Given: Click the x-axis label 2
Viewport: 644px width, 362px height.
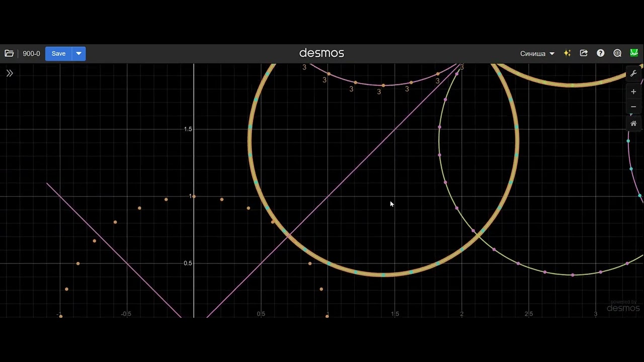Looking at the screenshot, I should click(x=462, y=314).
